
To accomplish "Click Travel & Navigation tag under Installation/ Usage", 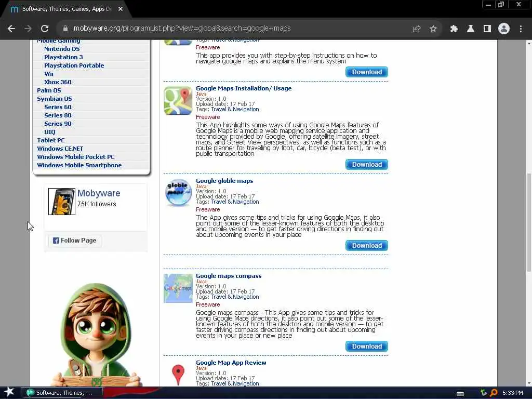I will pos(235,109).
